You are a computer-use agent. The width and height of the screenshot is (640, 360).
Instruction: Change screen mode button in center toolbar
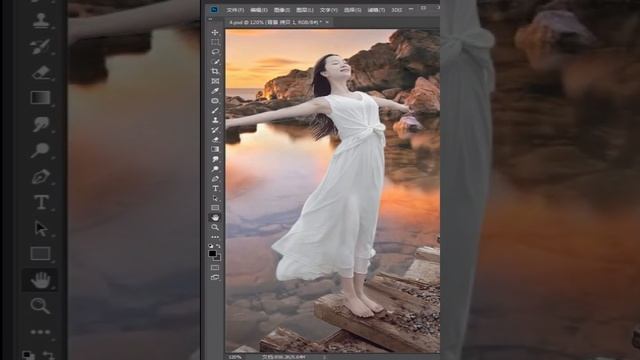215,278
